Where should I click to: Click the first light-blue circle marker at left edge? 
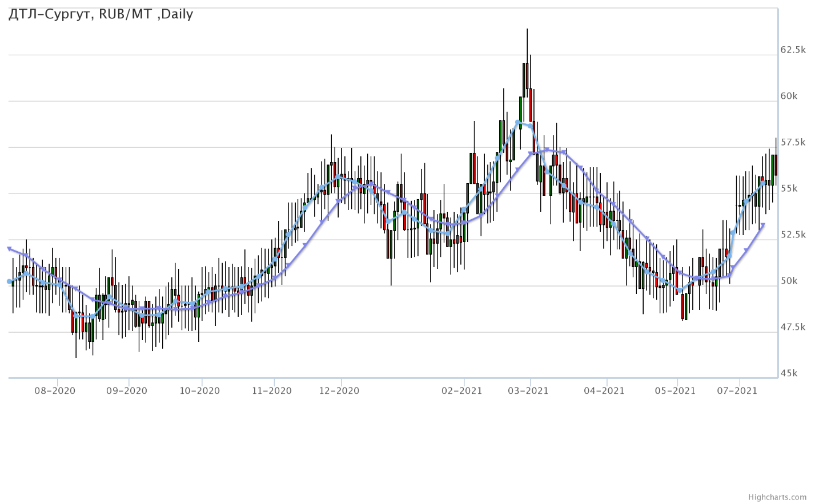[x=9, y=281]
